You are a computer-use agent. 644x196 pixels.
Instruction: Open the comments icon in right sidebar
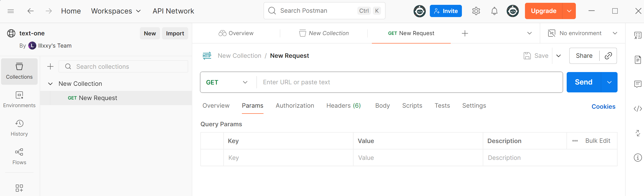coord(638,84)
